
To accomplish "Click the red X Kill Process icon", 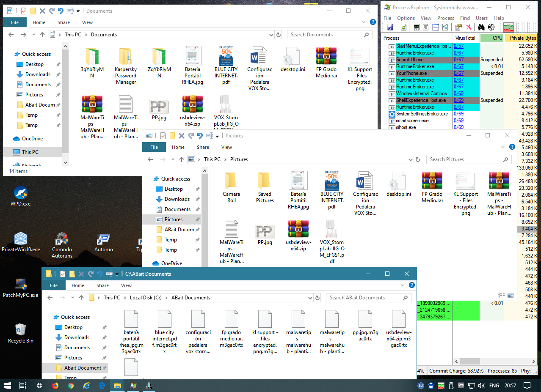I will click(469, 27).
